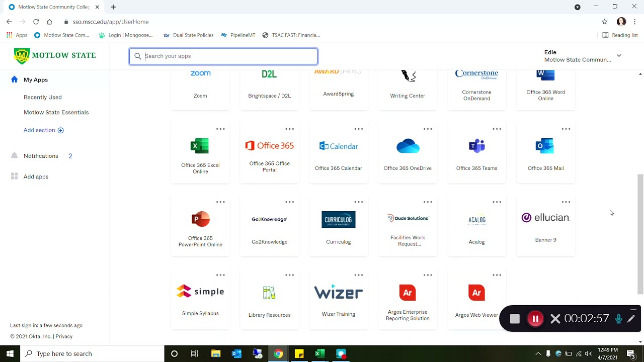Screen dimensions: 644x362
Task: Open the Zoom app tile
Action: click(200, 89)
